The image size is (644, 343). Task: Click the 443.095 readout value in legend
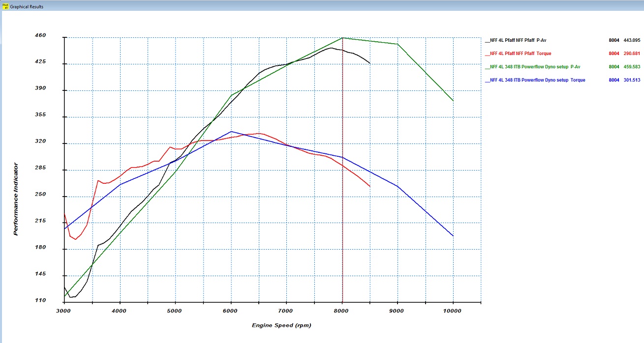tap(631, 40)
